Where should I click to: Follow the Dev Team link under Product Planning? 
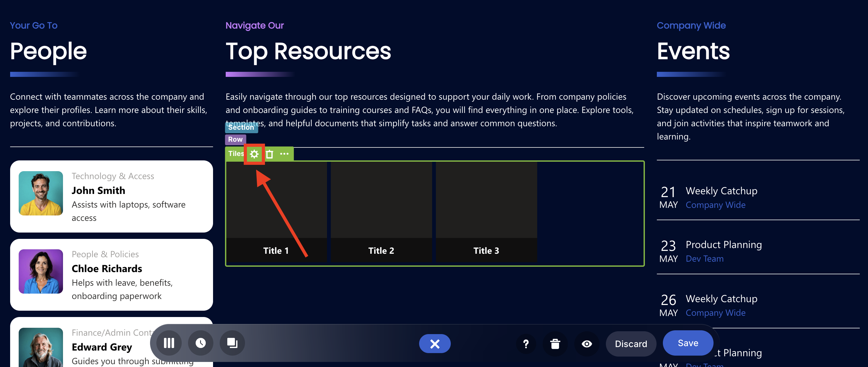pyautogui.click(x=705, y=258)
